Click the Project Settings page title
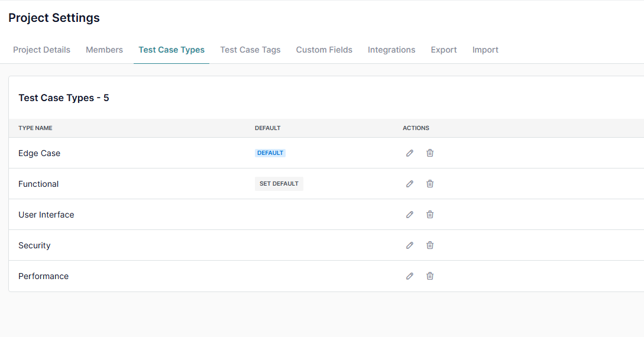644x337 pixels. pos(54,18)
